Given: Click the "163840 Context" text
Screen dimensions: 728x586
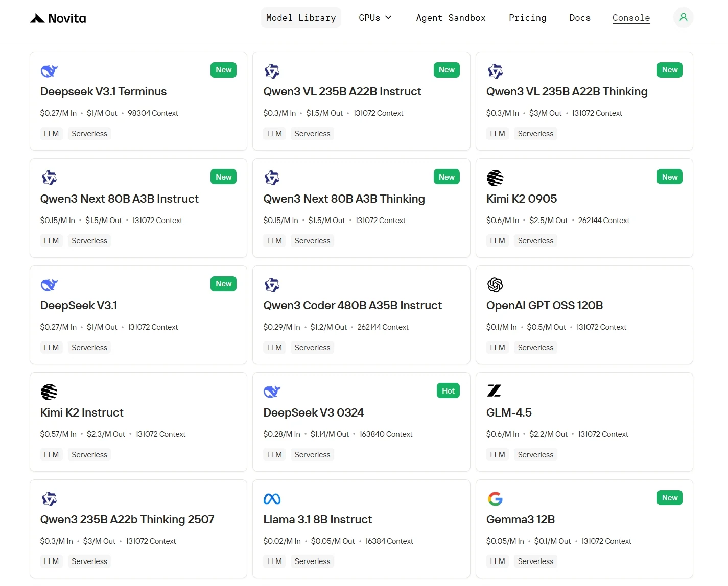Looking at the screenshot, I should point(386,434).
